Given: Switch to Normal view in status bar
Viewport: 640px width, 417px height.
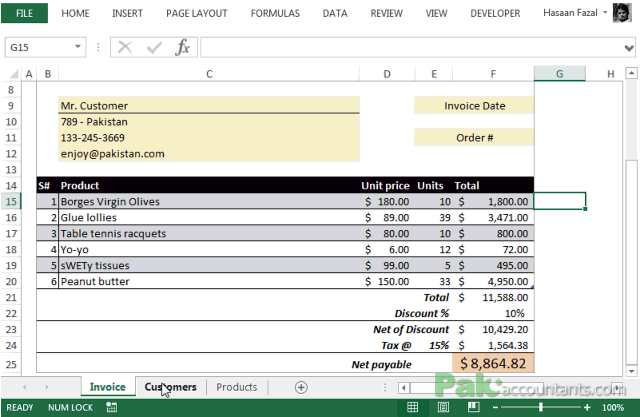Looking at the screenshot, I should 412,407.
